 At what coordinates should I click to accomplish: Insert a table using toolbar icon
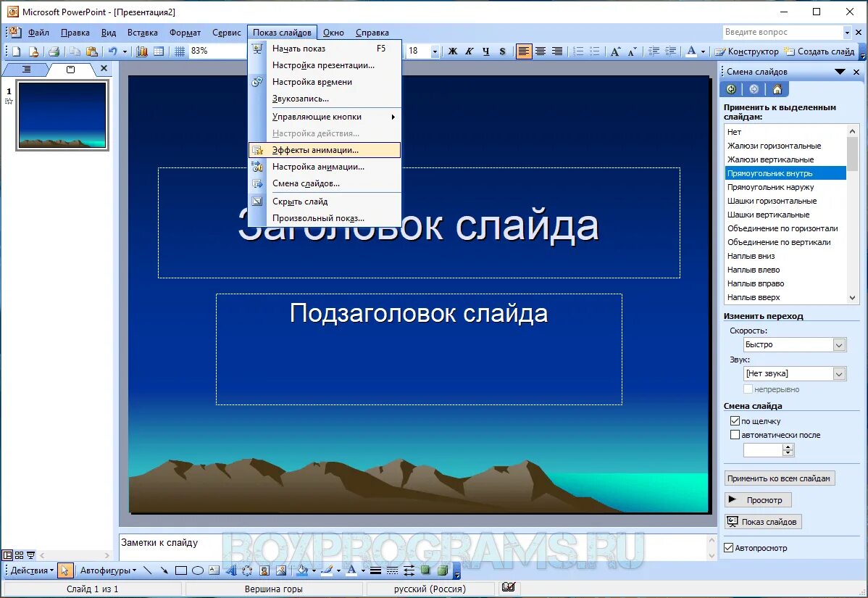pos(159,51)
